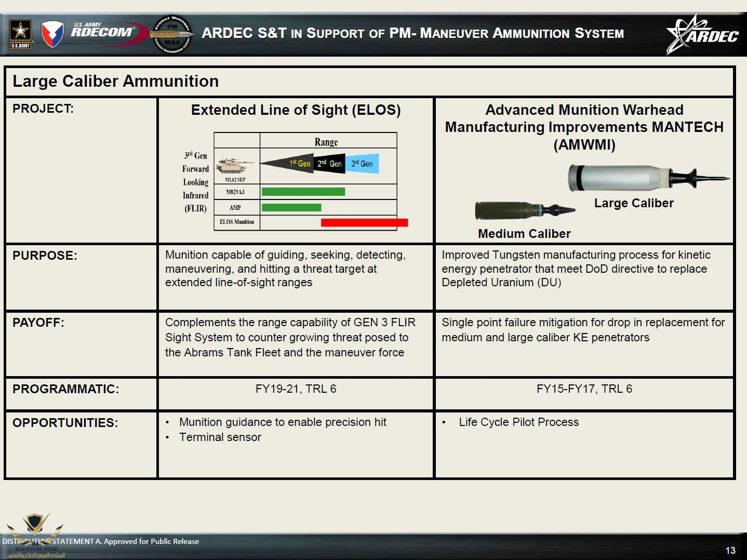Click the blue 3rd Gen range segment
Screen dimensions: 747x560
(x=362, y=164)
